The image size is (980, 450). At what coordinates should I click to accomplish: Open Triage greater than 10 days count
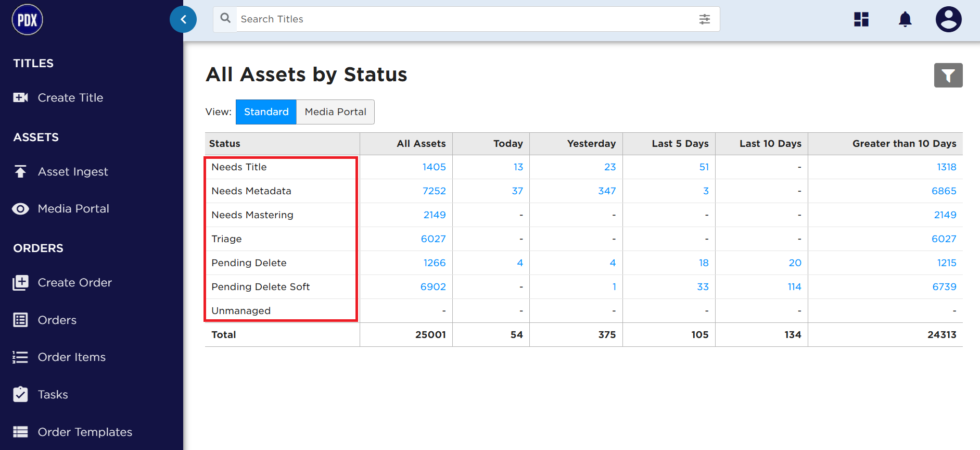pyautogui.click(x=944, y=239)
